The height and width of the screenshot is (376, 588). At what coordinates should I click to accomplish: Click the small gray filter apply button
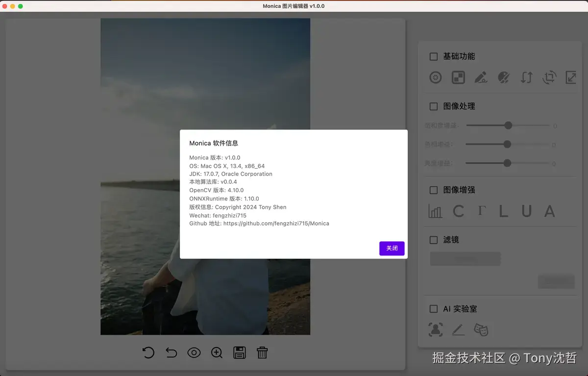coord(556,281)
